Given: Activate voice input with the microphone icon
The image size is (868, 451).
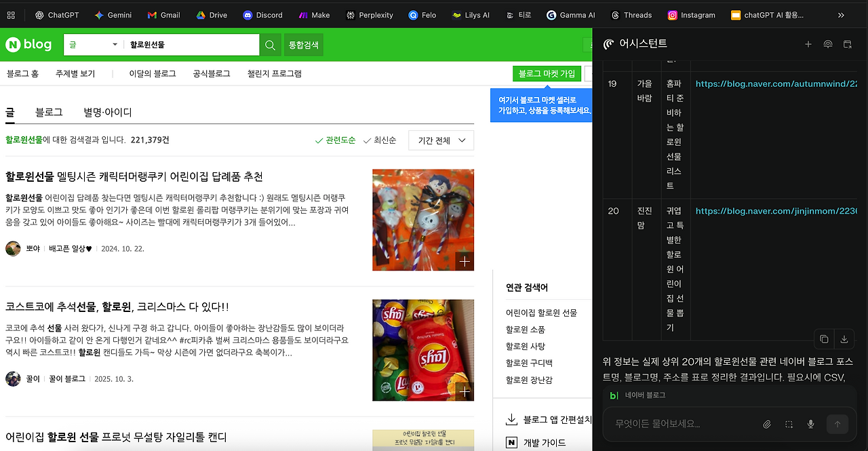Looking at the screenshot, I should (810, 424).
